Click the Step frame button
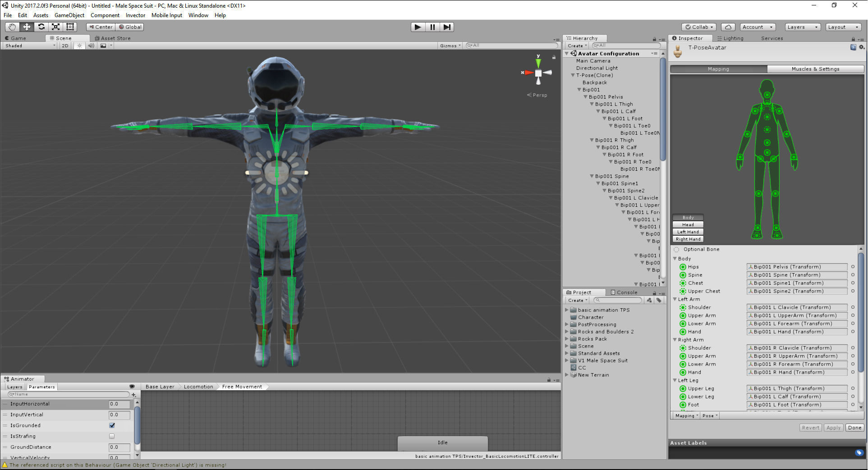Screen dimensions: 868x470 (447, 27)
